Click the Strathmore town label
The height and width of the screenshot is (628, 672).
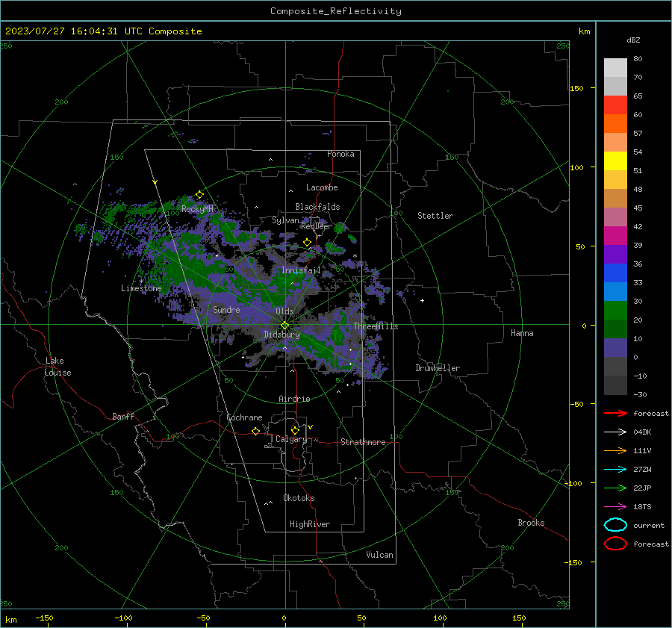point(363,442)
